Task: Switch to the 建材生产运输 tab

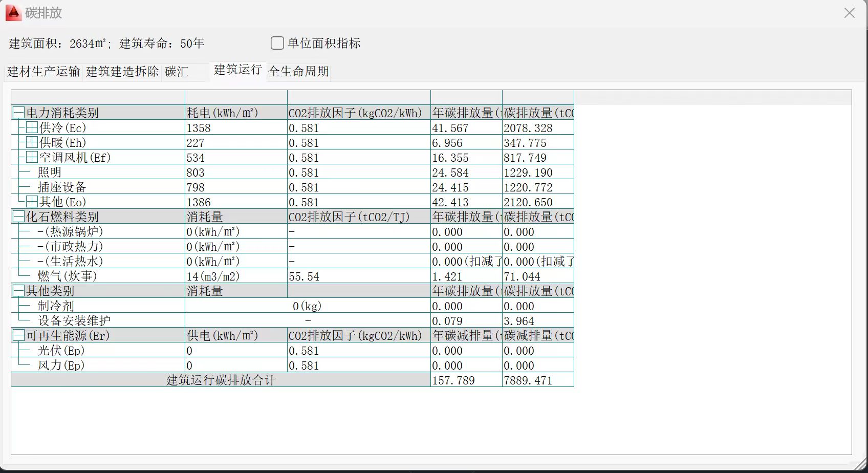Action: click(x=44, y=72)
